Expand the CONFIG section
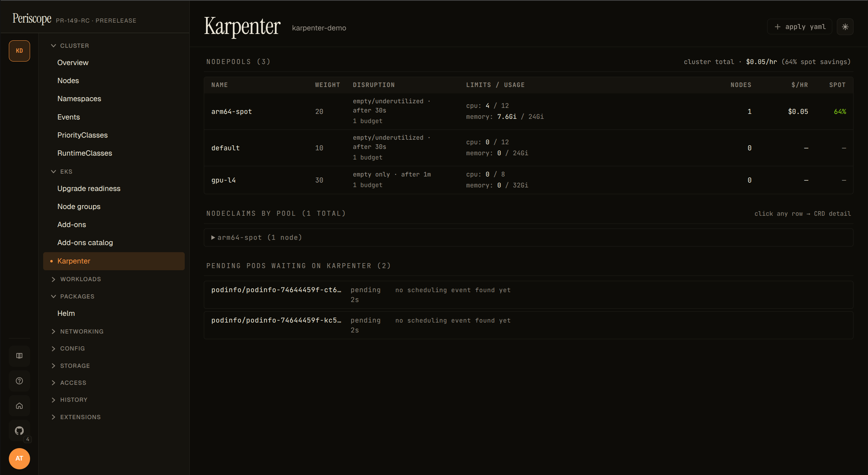Screen dimensions: 868x475 coord(69,348)
